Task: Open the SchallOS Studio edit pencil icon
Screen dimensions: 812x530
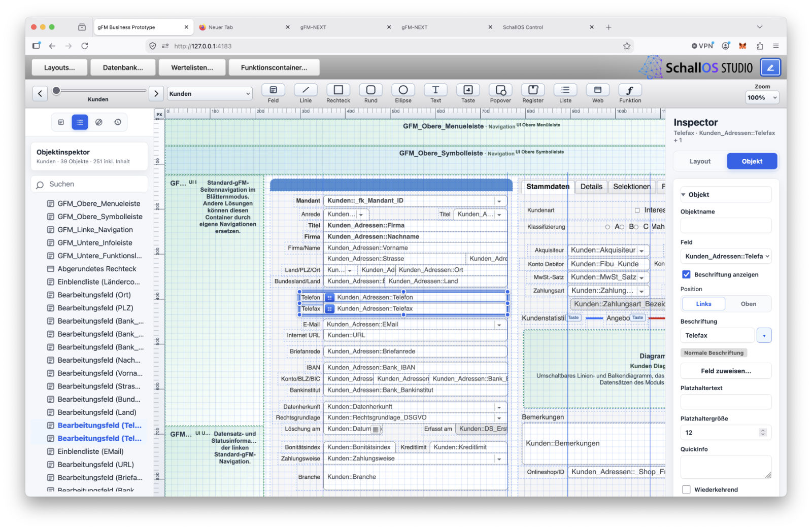Action: 770,67
